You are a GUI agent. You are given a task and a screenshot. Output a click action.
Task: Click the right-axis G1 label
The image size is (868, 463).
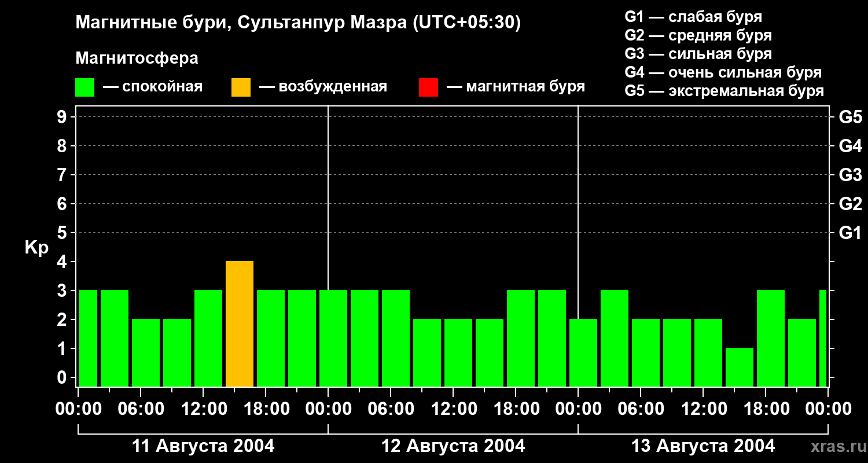click(x=851, y=233)
